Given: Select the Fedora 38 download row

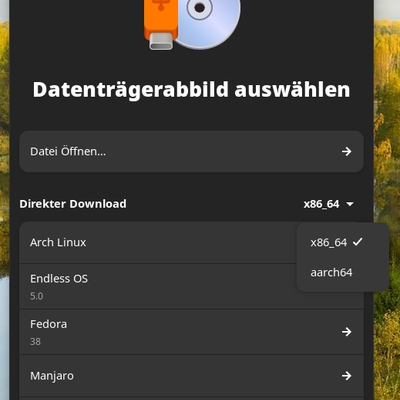Looking at the screenshot, I should pos(191,332).
